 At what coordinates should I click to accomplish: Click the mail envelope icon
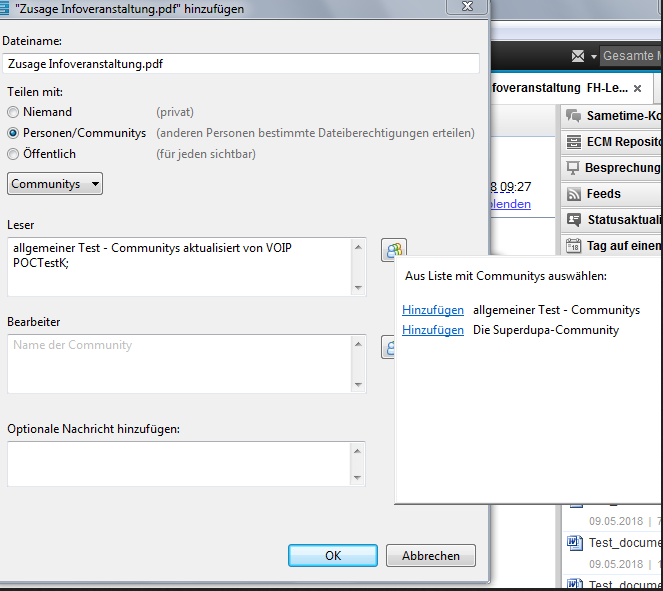click(x=578, y=56)
